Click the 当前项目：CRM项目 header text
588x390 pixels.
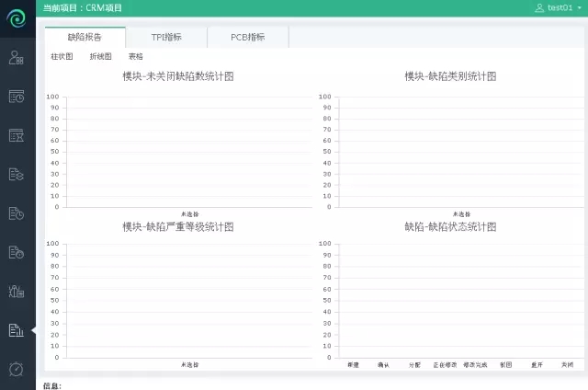click(x=82, y=8)
